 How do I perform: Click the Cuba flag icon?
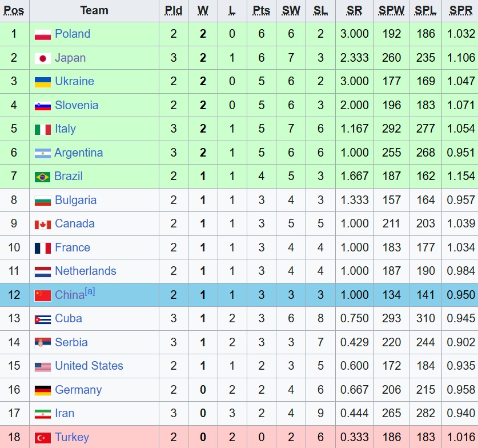tap(43, 319)
